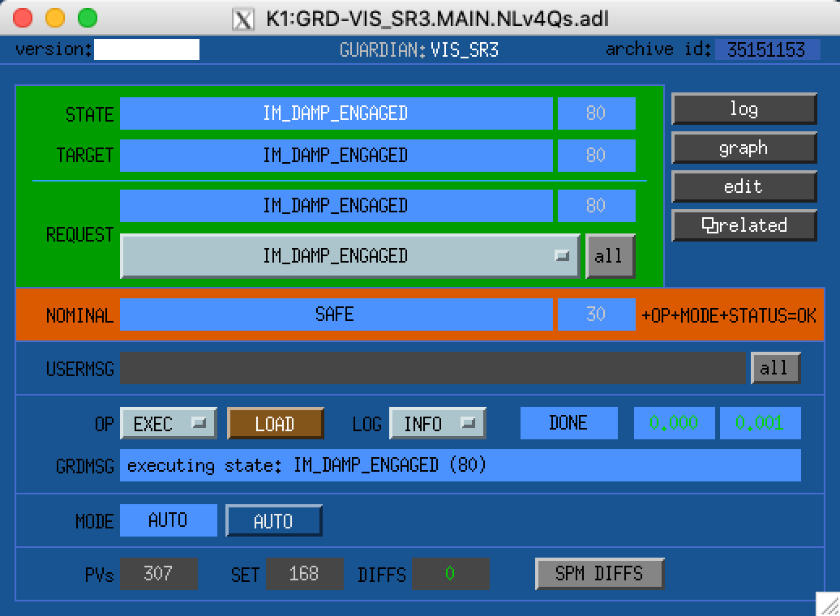
Task: Toggle the MODE AUTO button
Action: tap(273, 521)
